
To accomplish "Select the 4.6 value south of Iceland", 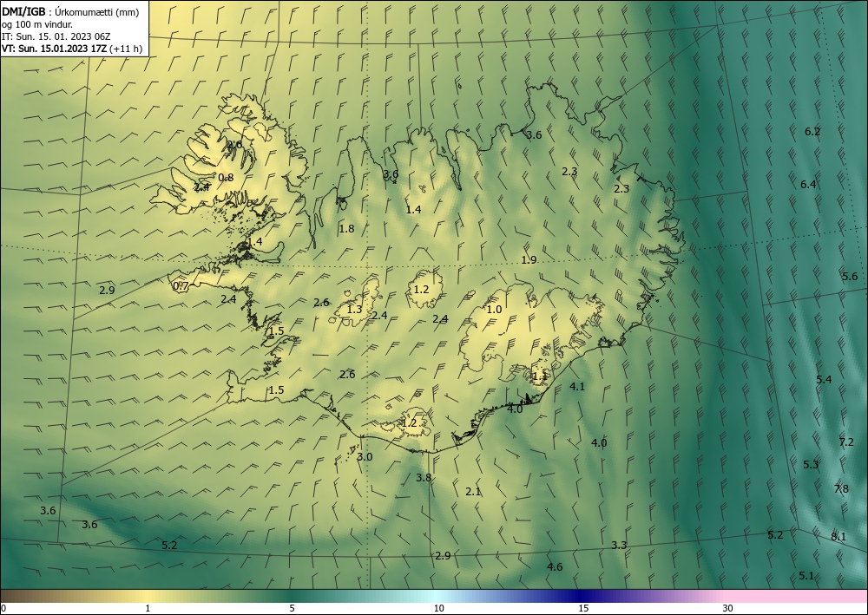I will coord(555,567).
